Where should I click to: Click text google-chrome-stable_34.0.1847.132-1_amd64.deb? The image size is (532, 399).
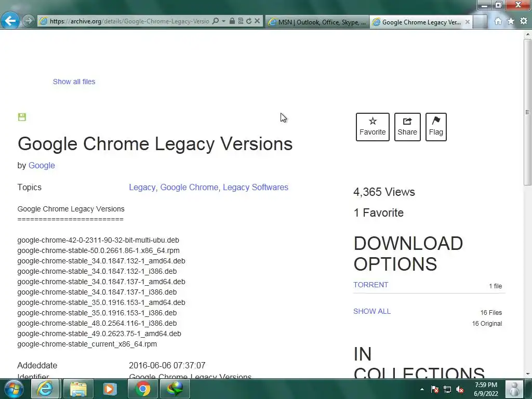(x=101, y=261)
